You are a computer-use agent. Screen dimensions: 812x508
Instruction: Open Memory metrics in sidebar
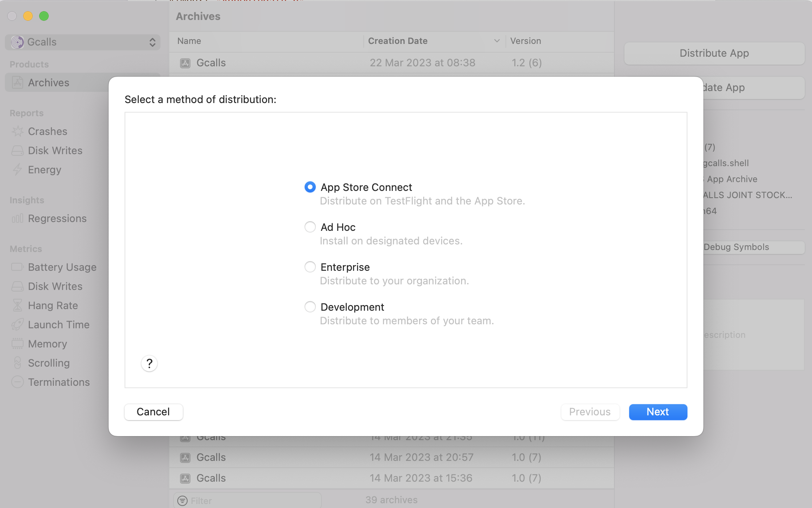tap(47, 344)
